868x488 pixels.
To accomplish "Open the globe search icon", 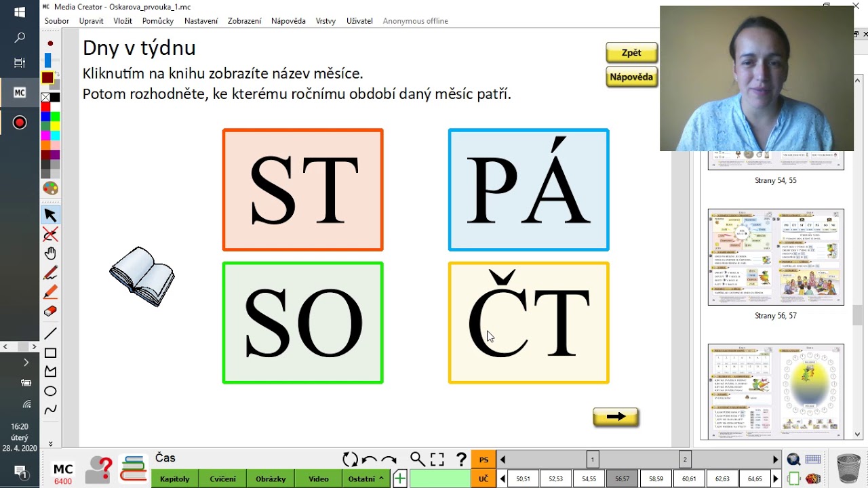I will tap(793, 460).
